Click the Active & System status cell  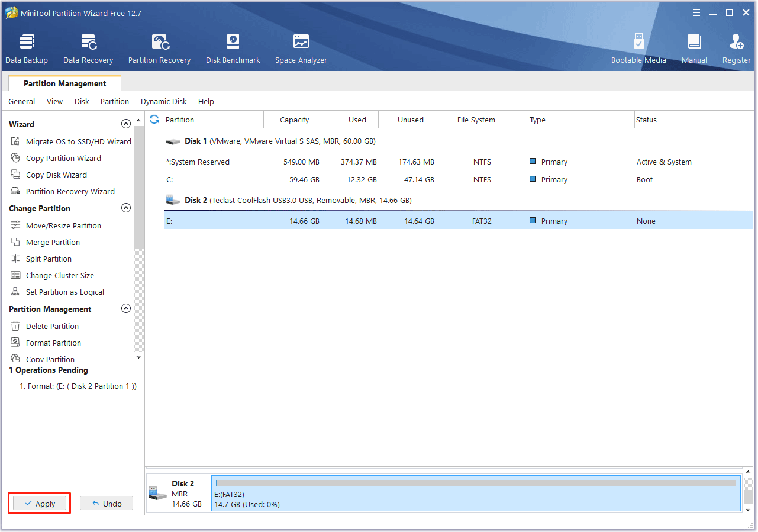(664, 162)
